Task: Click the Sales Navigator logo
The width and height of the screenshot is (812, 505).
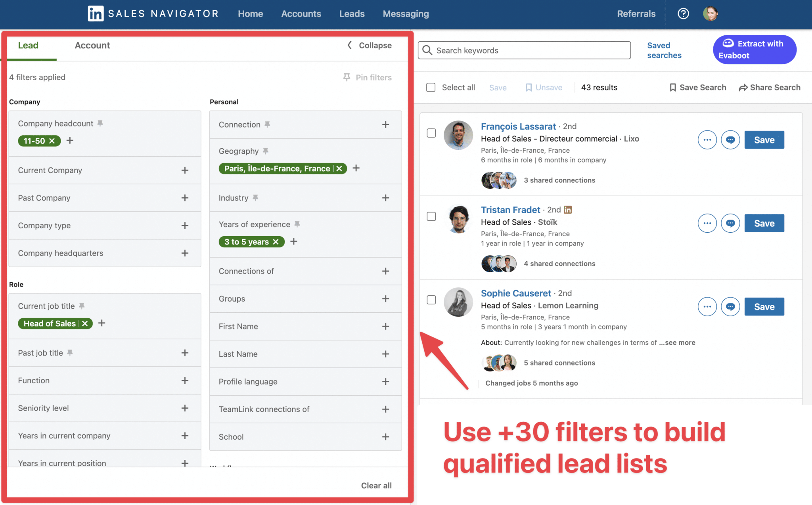Action: (153, 13)
